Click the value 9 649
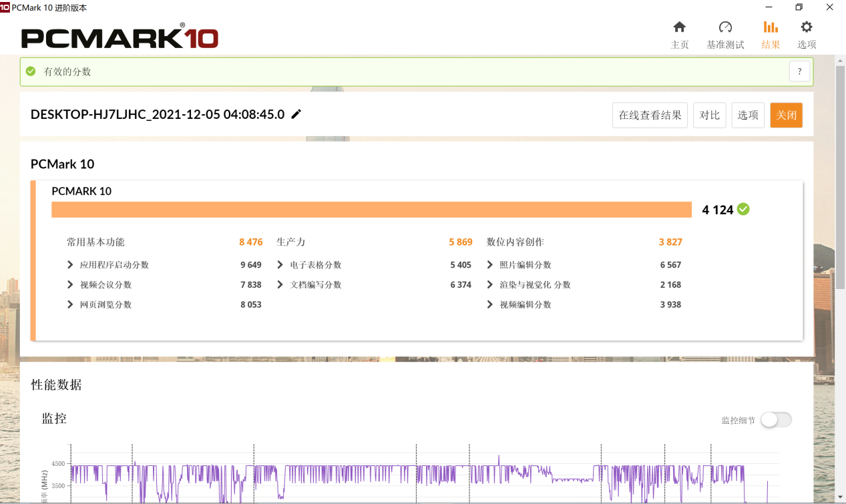 tap(251, 265)
